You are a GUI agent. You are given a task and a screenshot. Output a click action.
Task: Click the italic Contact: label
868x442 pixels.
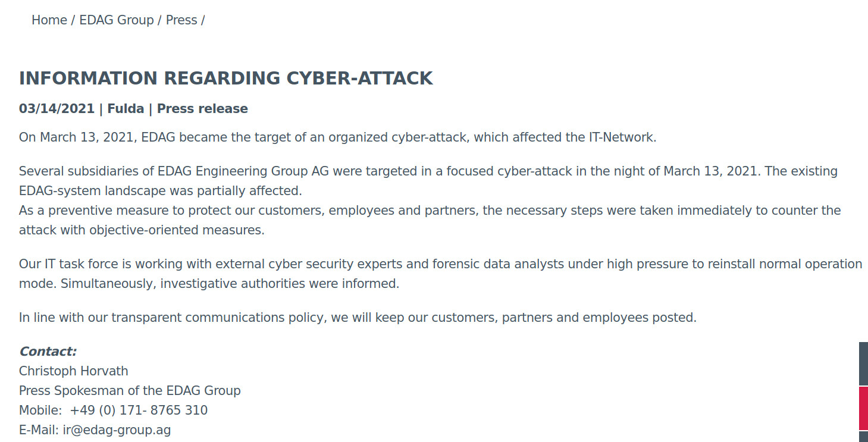pyautogui.click(x=48, y=351)
